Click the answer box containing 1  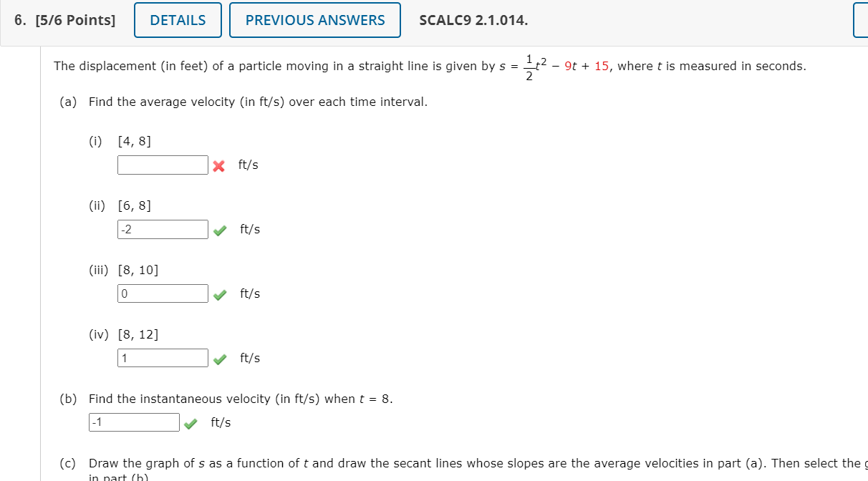tap(163, 357)
